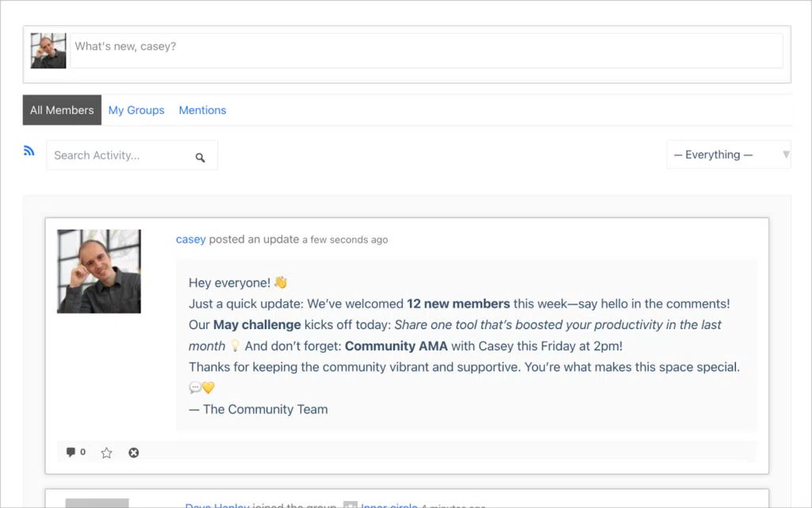
Task: Open the Inner circle group link
Action: (x=389, y=506)
